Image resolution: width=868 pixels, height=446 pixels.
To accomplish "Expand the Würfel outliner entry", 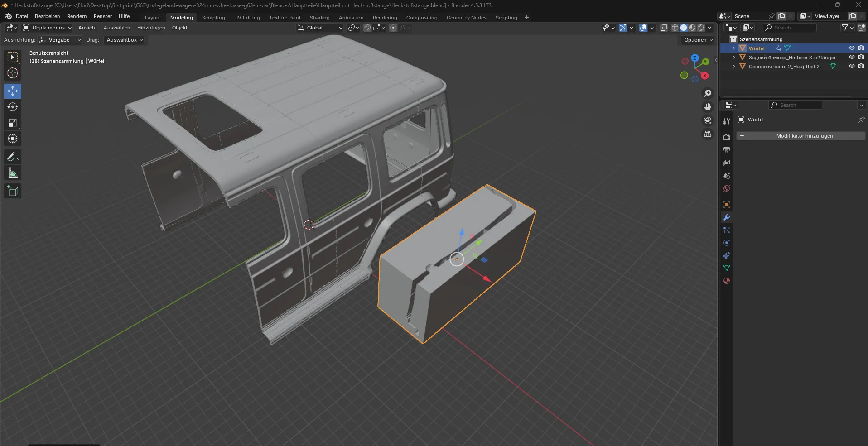I will coord(734,48).
